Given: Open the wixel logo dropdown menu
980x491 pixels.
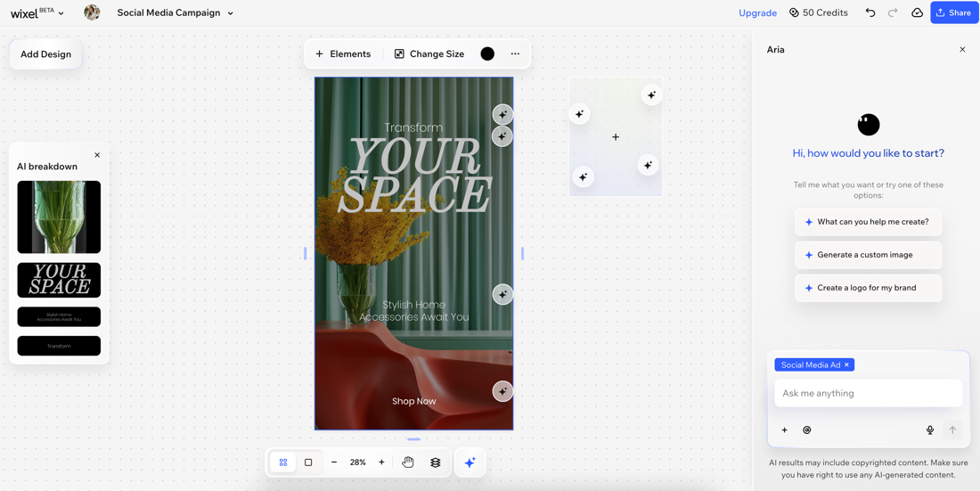Looking at the screenshot, I should pos(37,13).
